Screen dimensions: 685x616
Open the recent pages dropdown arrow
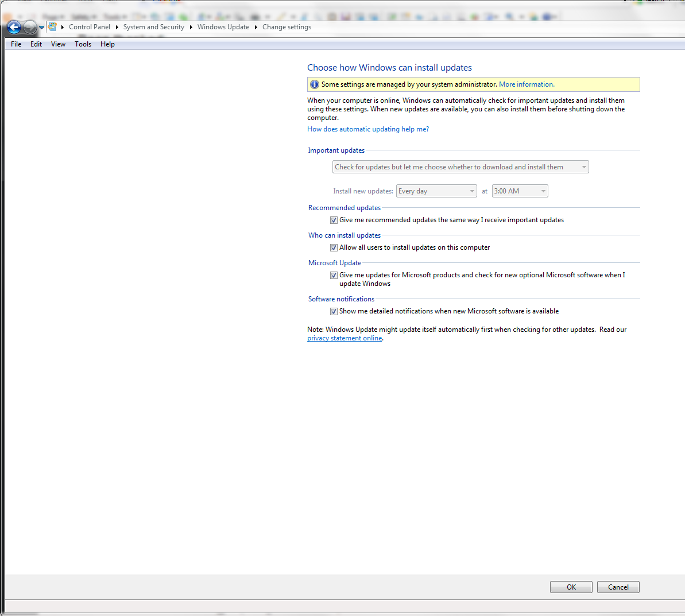(41, 28)
